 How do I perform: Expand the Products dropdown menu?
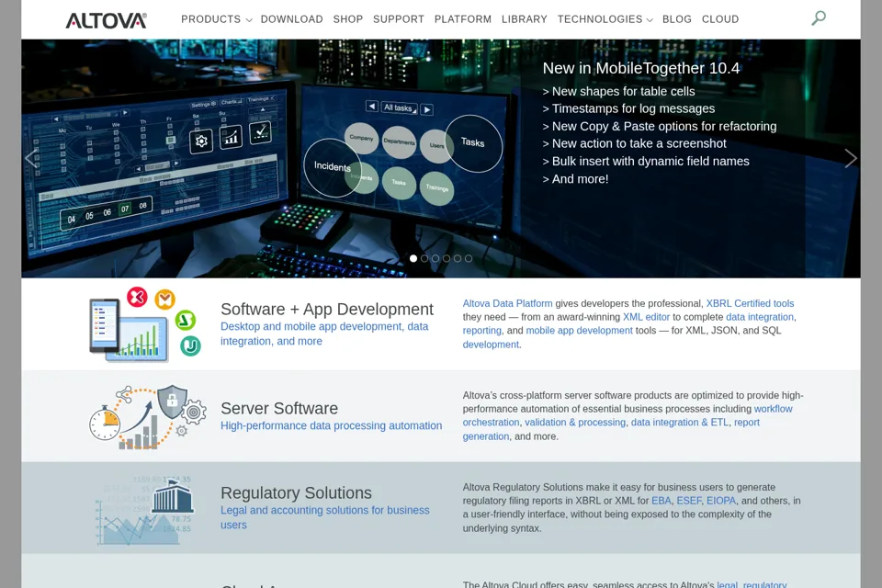point(217,19)
